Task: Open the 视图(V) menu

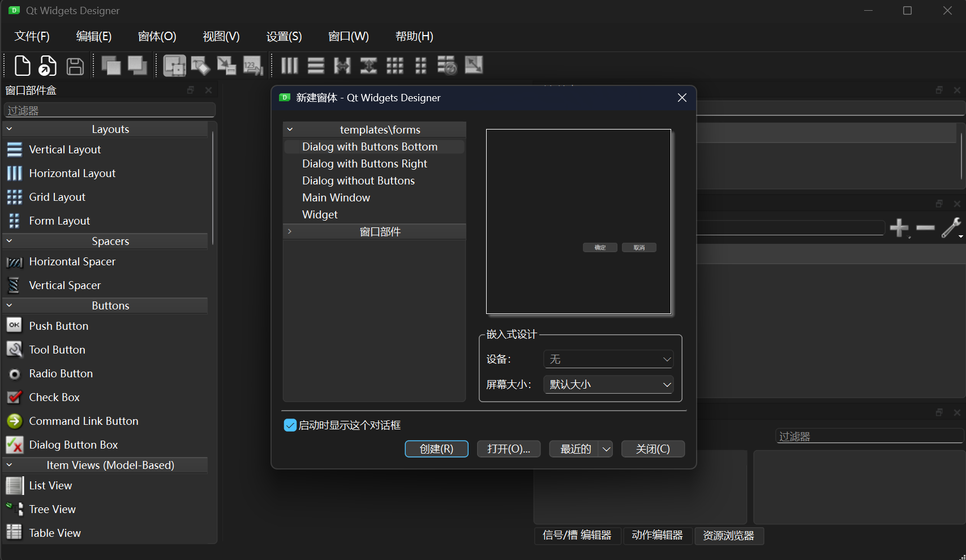Action: [221, 36]
